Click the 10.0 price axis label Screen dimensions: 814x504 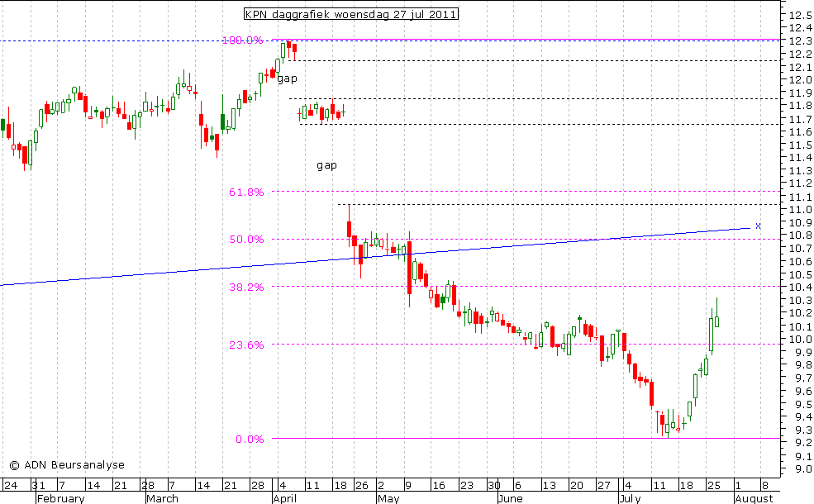point(801,340)
